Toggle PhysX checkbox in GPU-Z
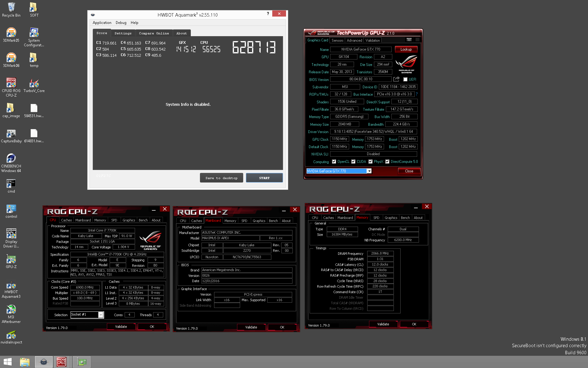Viewport: 588px width, 368px height. tap(371, 162)
